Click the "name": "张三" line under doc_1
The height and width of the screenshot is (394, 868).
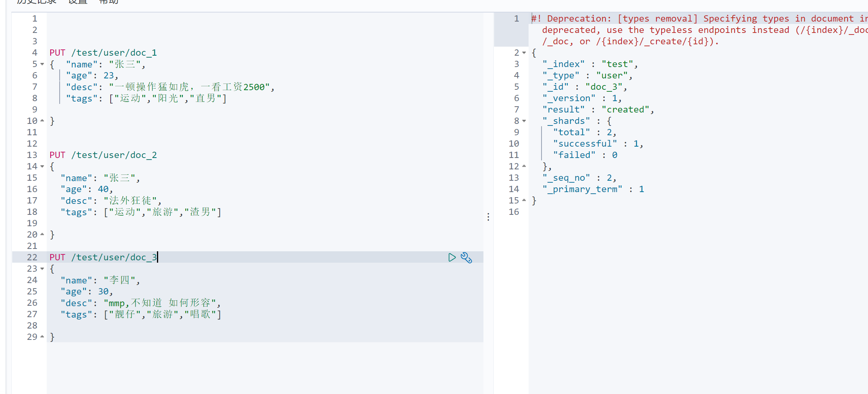(106, 64)
